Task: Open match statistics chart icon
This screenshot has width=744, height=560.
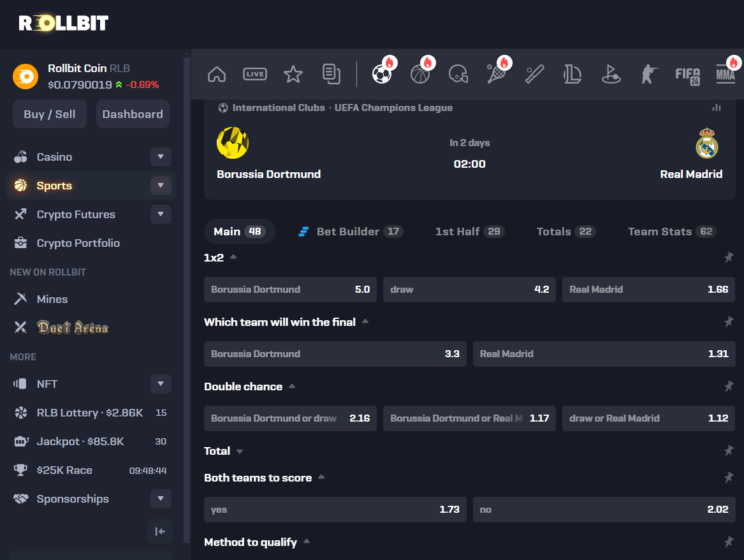Action: pyautogui.click(x=717, y=108)
